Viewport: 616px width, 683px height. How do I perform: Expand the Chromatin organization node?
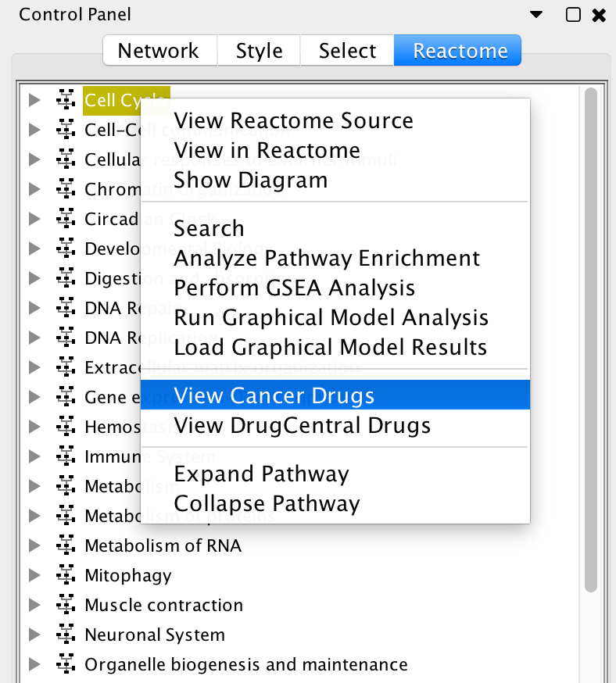pos(34,189)
